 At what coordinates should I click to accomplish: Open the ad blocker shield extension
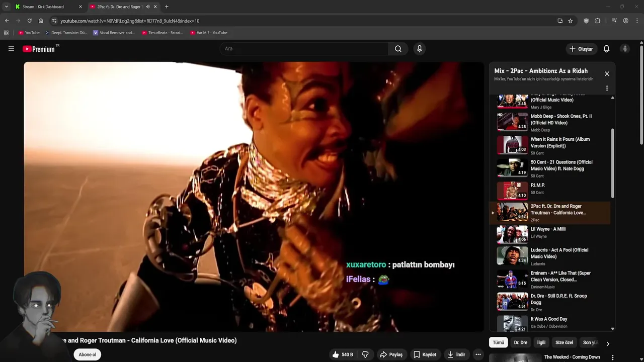tap(586, 21)
